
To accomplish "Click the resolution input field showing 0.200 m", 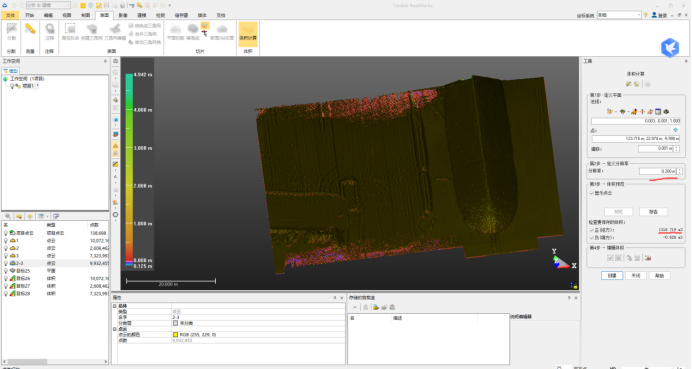I will pos(658,171).
